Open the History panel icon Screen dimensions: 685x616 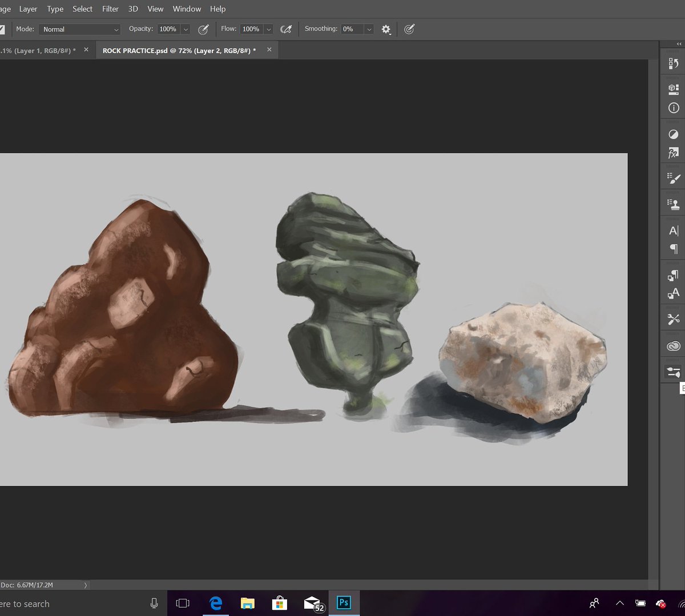click(674, 64)
